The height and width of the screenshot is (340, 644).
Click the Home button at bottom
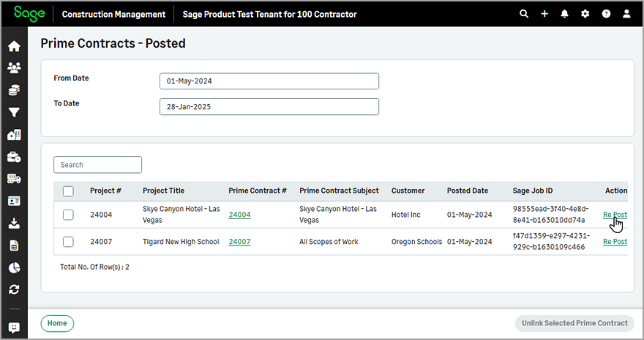point(57,323)
